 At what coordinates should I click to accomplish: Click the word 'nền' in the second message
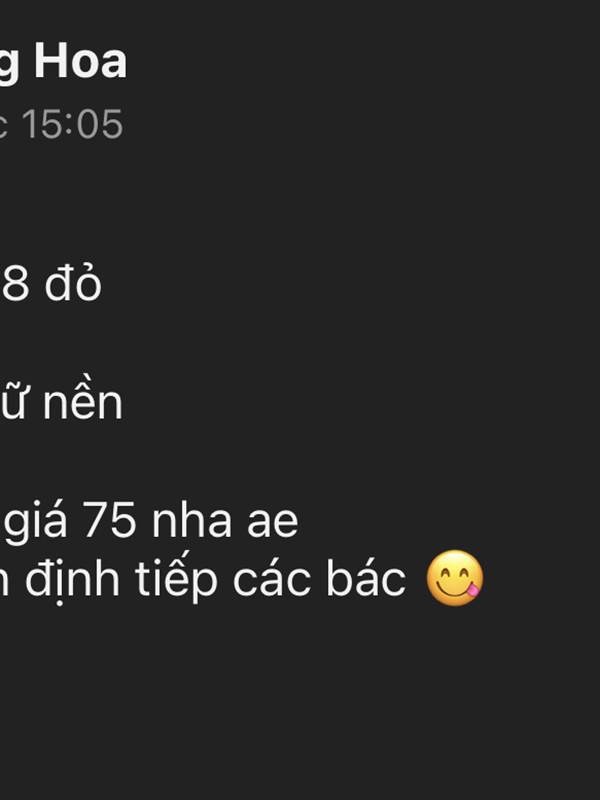(83, 402)
